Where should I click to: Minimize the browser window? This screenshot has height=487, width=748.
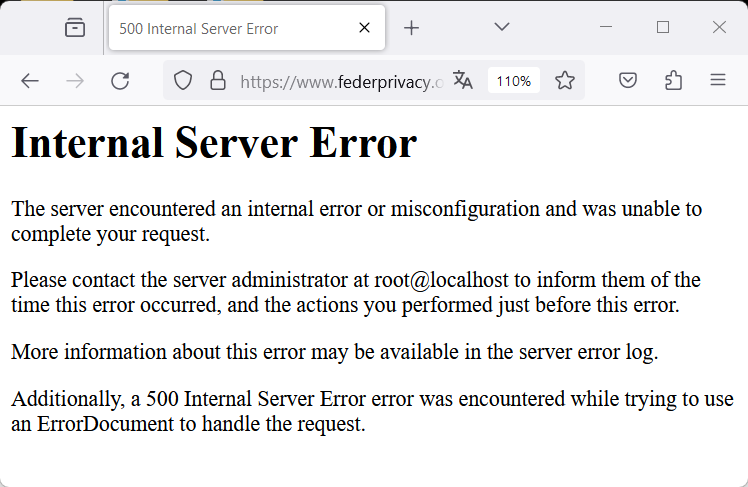[x=607, y=27]
